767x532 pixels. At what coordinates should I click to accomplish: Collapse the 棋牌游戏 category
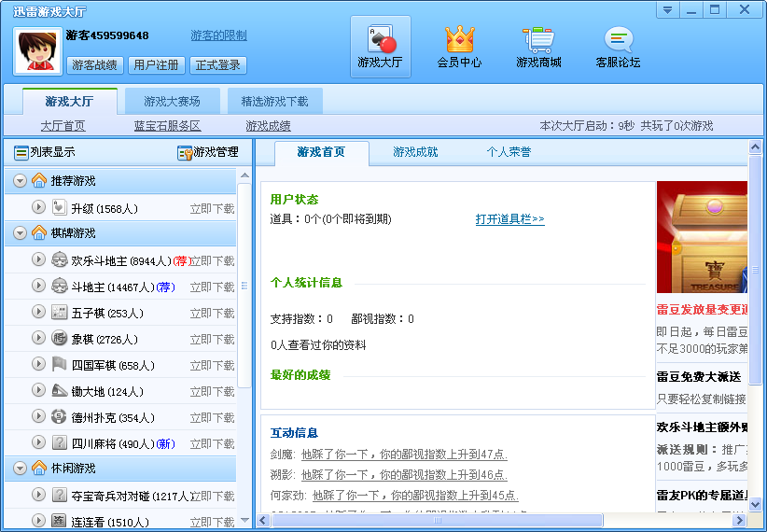(21, 233)
